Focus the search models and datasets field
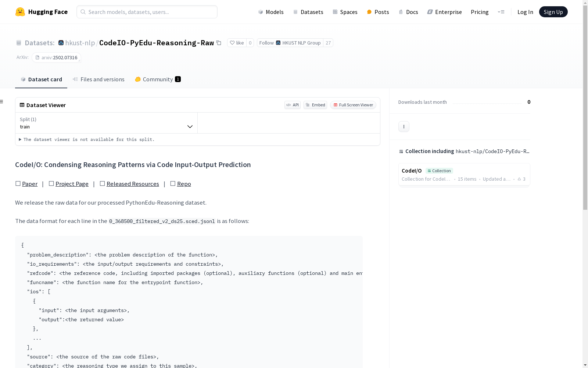Screen dimensions: 588x368 point(147,12)
